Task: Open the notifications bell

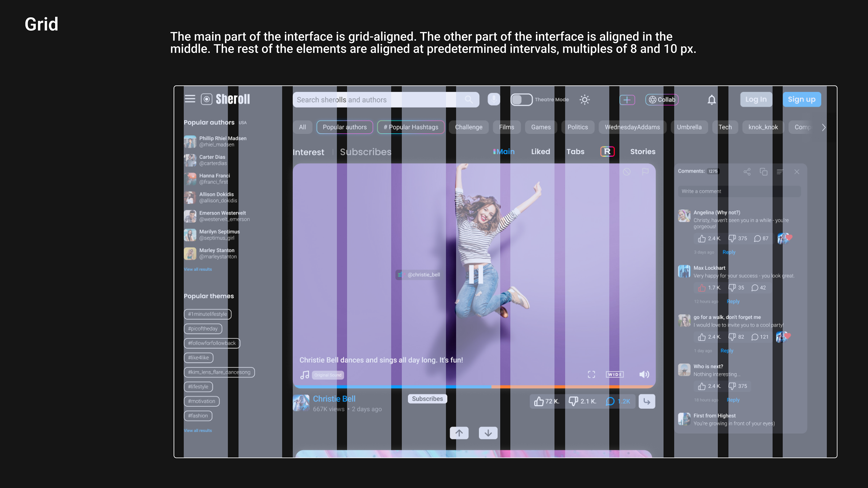Action: 711,100
